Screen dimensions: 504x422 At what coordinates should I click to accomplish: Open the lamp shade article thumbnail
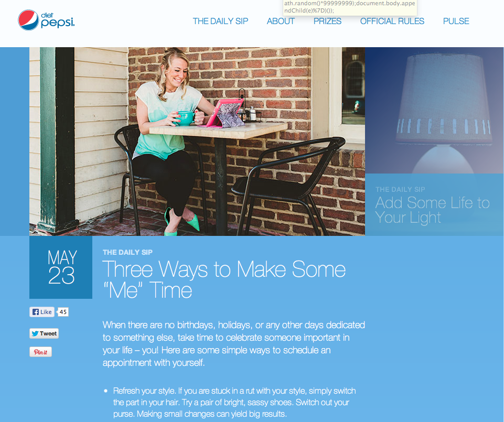pyautogui.click(x=434, y=110)
